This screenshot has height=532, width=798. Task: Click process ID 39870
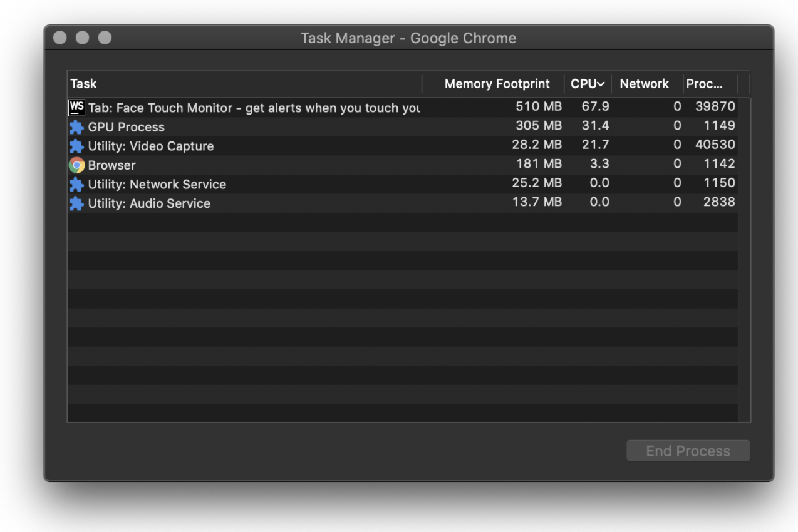click(x=715, y=106)
